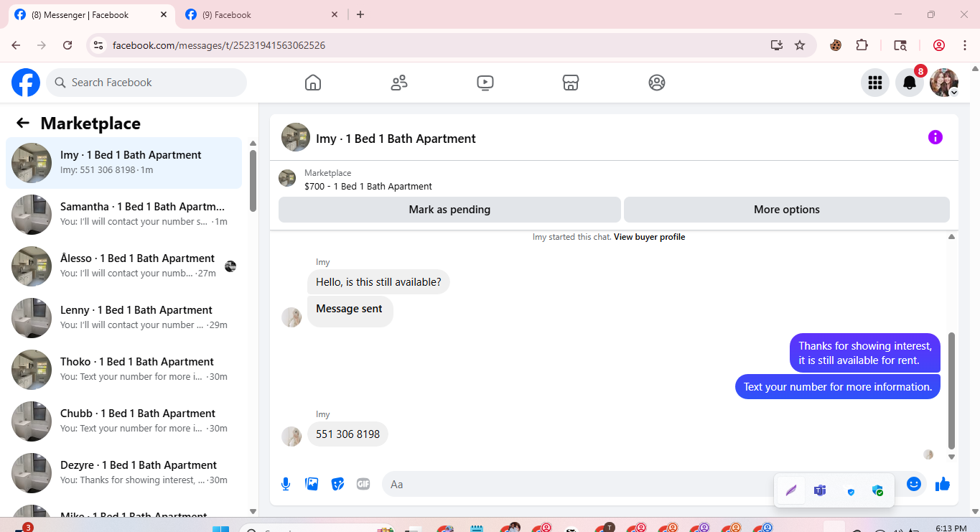Click chat scrollbar down arrow
The height and width of the screenshot is (532, 980).
coord(951,457)
